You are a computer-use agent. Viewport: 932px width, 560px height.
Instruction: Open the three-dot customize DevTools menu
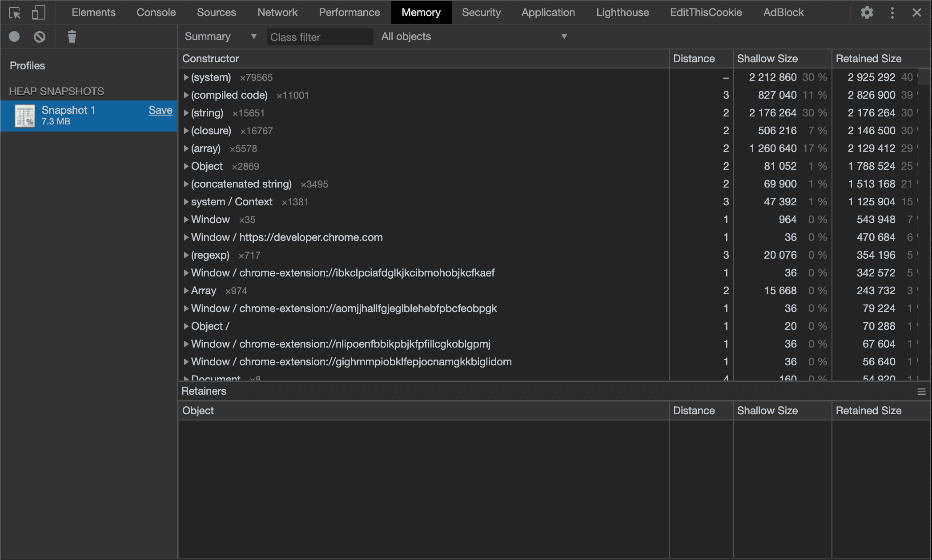tap(892, 12)
